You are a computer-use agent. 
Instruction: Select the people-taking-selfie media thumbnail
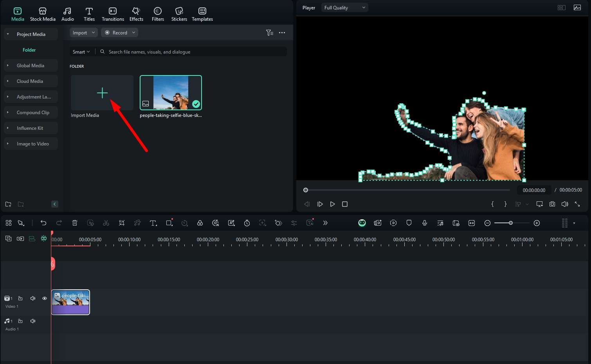click(171, 93)
